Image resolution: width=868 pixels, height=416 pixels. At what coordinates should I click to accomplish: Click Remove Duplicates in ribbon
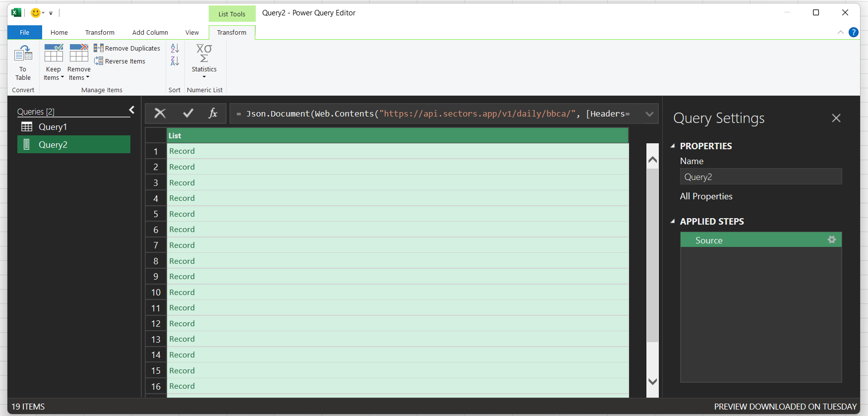[127, 48]
